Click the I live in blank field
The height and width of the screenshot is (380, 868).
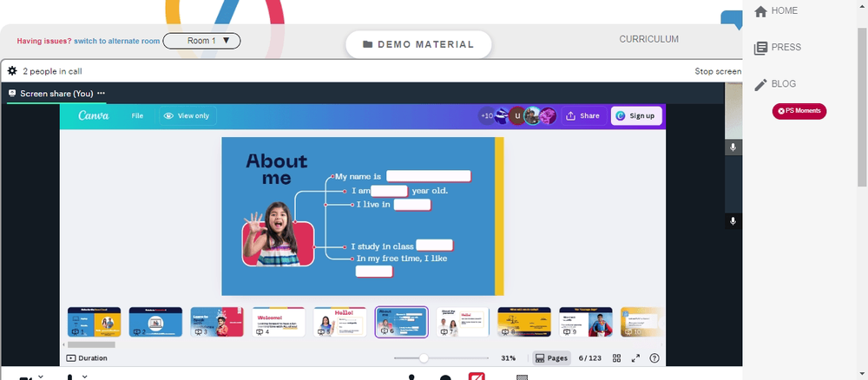(412, 205)
